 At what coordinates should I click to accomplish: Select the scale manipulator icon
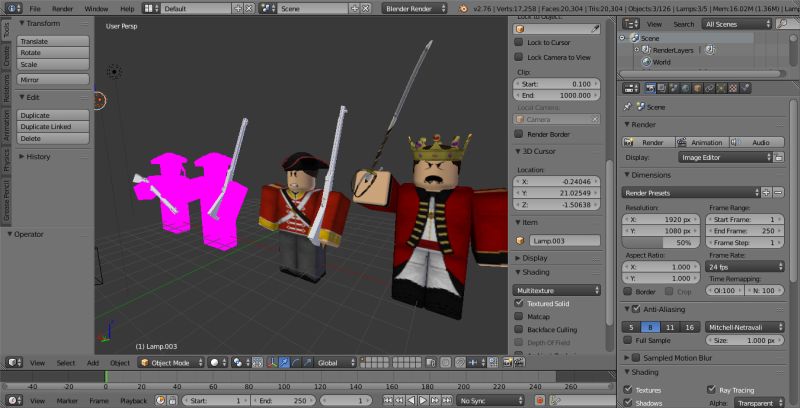(308, 363)
